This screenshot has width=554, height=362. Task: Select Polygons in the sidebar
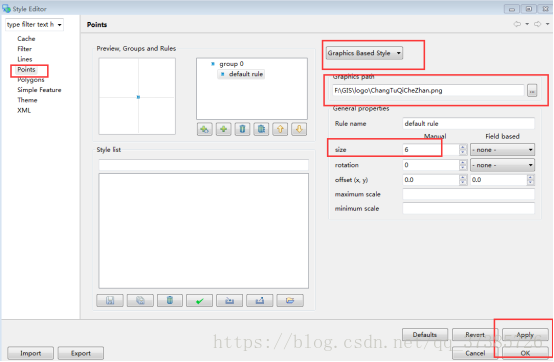[x=31, y=80]
